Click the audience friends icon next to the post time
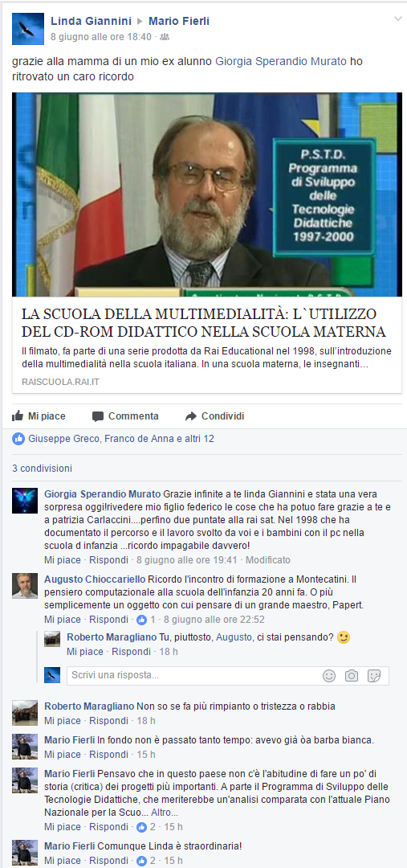407x868 pixels. 165,37
